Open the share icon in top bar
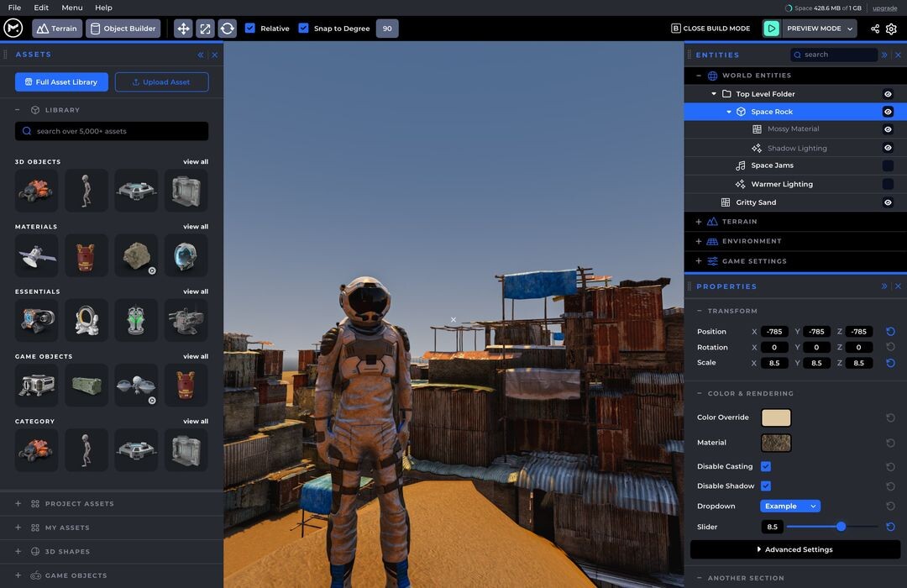The image size is (907, 588). click(875, 29)
